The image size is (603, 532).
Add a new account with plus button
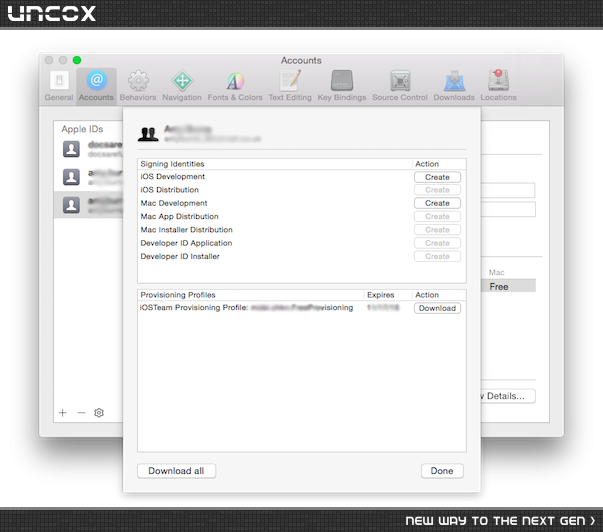tap(63, 413)
